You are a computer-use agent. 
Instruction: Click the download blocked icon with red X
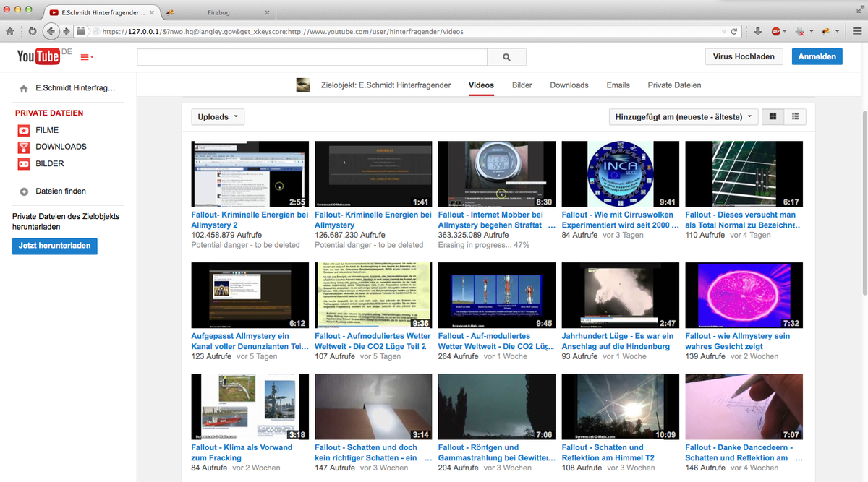[801, 32]
